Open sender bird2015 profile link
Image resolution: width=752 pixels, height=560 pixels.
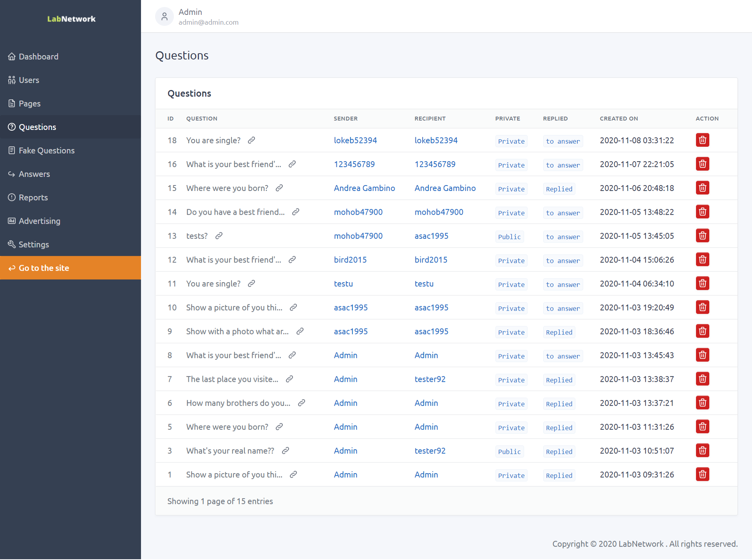[350, 260]
